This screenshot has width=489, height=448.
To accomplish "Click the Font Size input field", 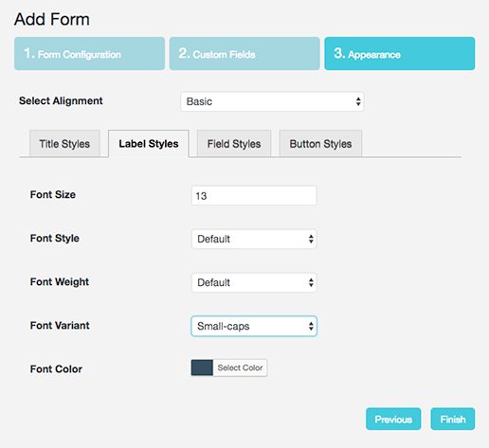I will [254, 195].
